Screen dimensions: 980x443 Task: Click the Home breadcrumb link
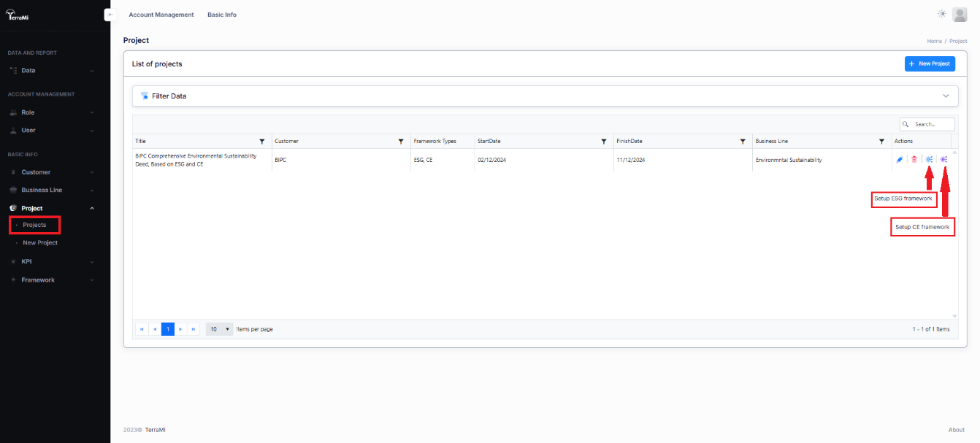pyautogui.click(x=934, y=41)
